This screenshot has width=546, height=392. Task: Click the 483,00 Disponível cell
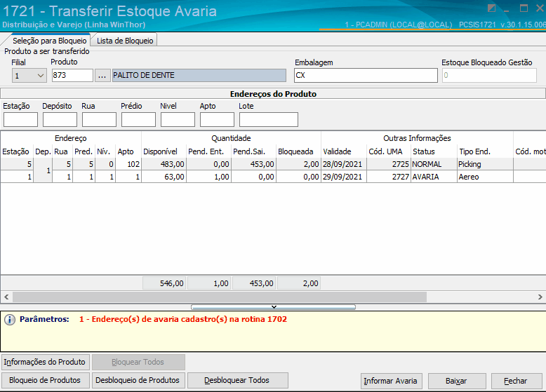(164, 164)
